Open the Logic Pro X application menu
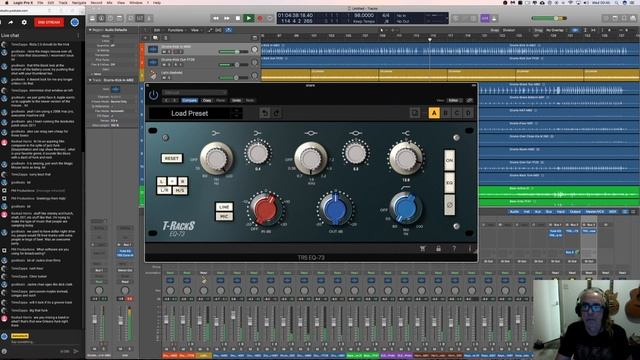The height and width of the screenshot is (360, 640). click(23, 2)
